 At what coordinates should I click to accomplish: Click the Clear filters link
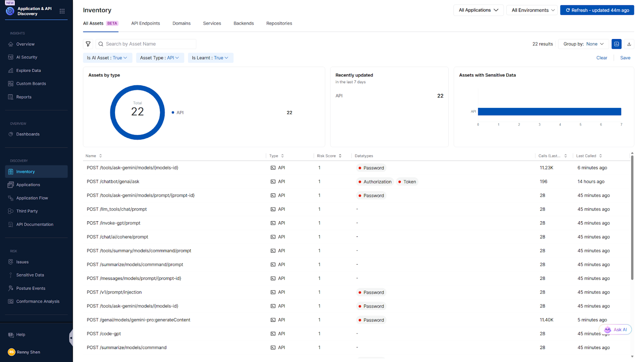point(601,58)
